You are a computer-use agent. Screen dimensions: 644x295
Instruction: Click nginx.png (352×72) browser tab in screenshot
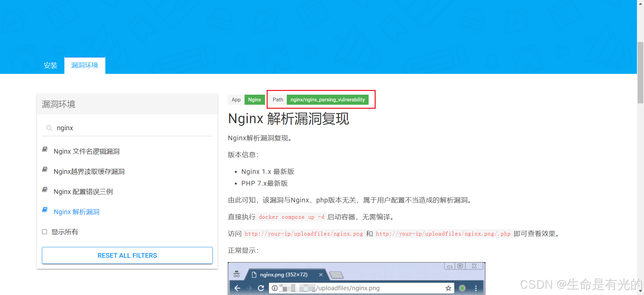click(x=284, y=275)
